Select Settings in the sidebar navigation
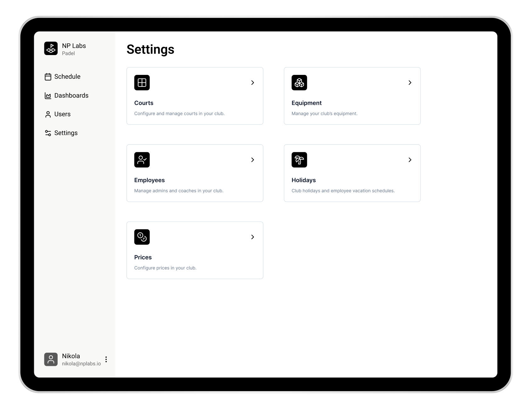Screen dimensions: 532x409 (66, 133)
